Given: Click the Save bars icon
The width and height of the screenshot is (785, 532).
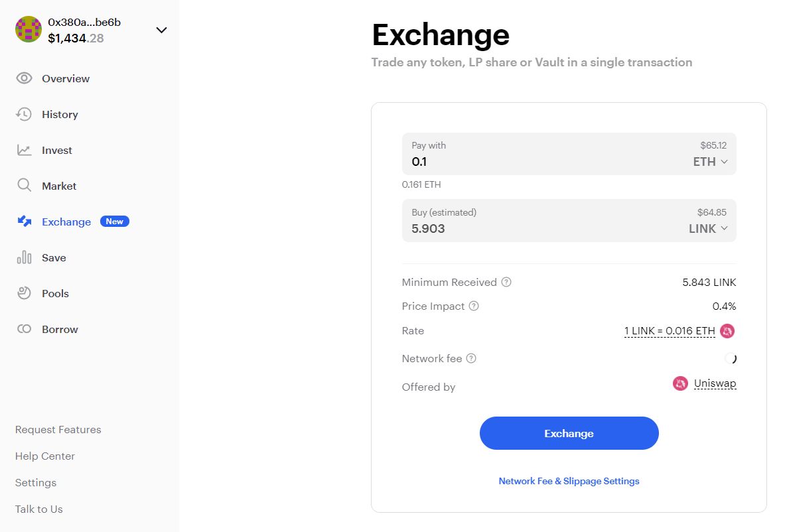Looking at the screenshot, I should (25, 257).
